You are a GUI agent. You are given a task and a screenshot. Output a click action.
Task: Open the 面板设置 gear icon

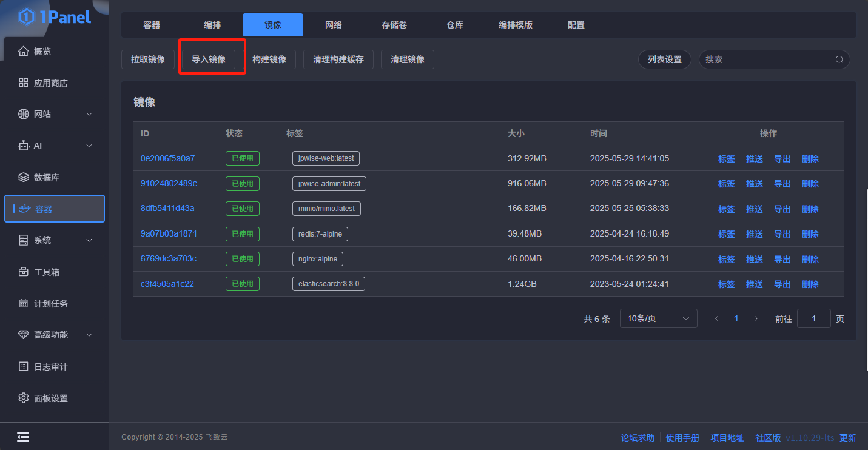click(x=24, y=398)
